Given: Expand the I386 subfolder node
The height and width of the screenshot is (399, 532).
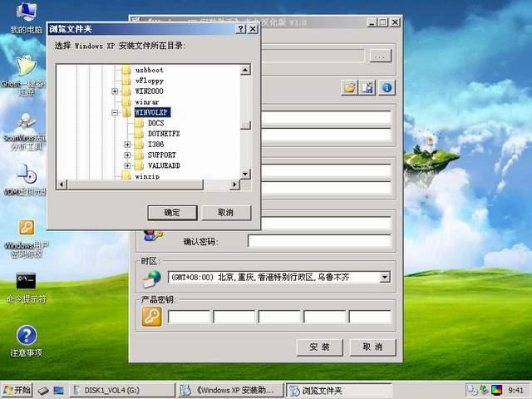Looking at the screenshot, I should click(x=127, y=145).
